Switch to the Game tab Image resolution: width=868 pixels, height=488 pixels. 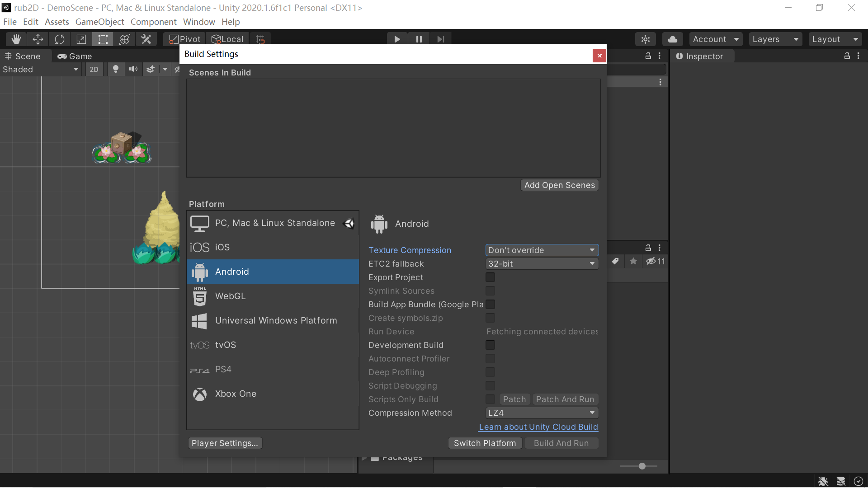coord(75,56)
